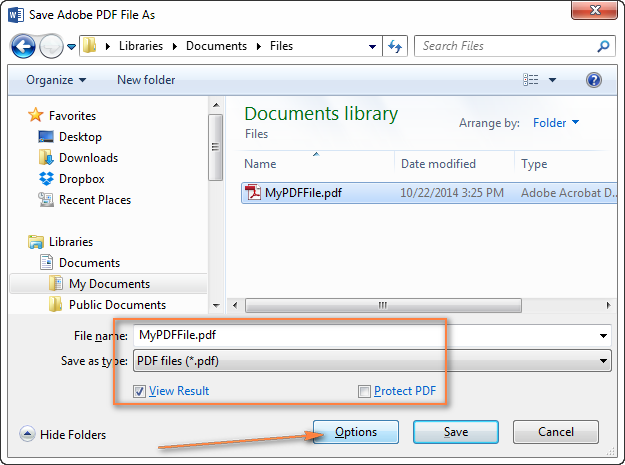Uncheck the View Result checkbox
Image resolution: width=625 pixels, height=465 pixels.
[x=139, y=391]
